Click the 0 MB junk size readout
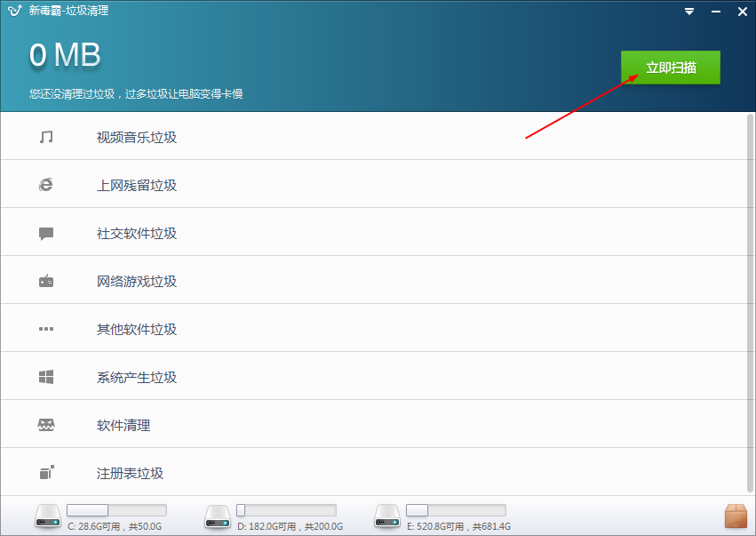 [x=65, y=55]
